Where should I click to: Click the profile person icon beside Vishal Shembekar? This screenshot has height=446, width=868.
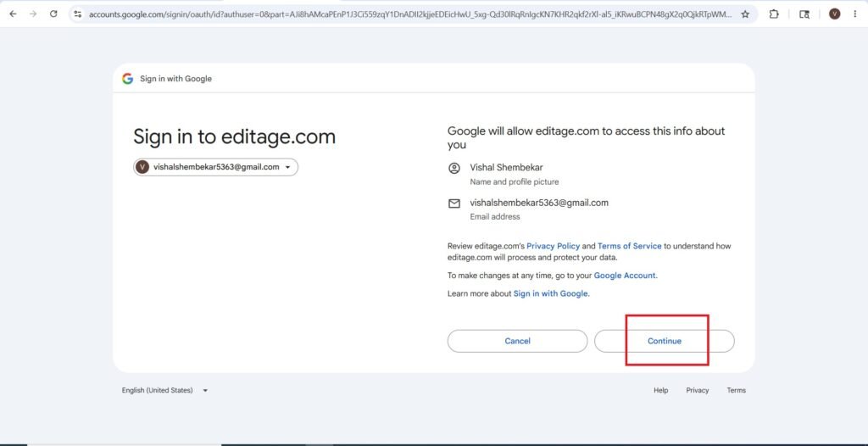tap(454, 168)
